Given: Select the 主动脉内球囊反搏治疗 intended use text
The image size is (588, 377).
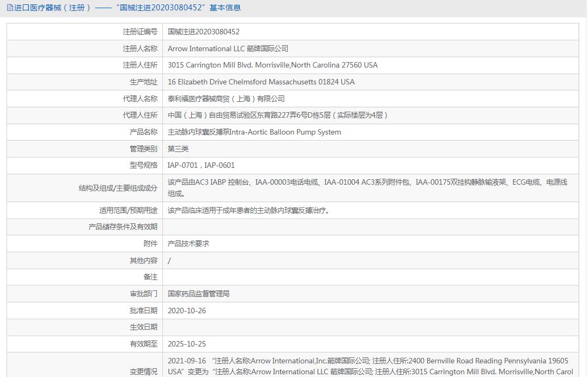Looking at the screenshot, I should (x=249, y=211).
